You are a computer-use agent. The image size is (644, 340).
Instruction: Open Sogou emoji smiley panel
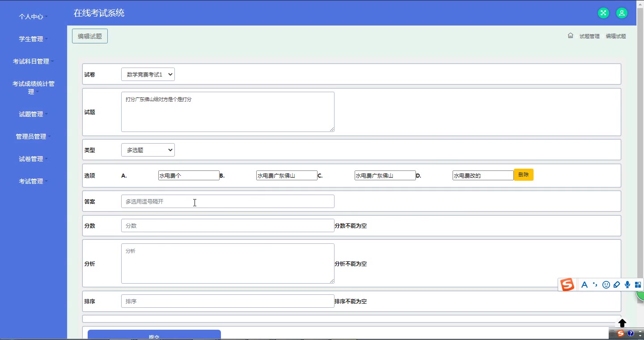pyautogui.click(x=606, y=285)
